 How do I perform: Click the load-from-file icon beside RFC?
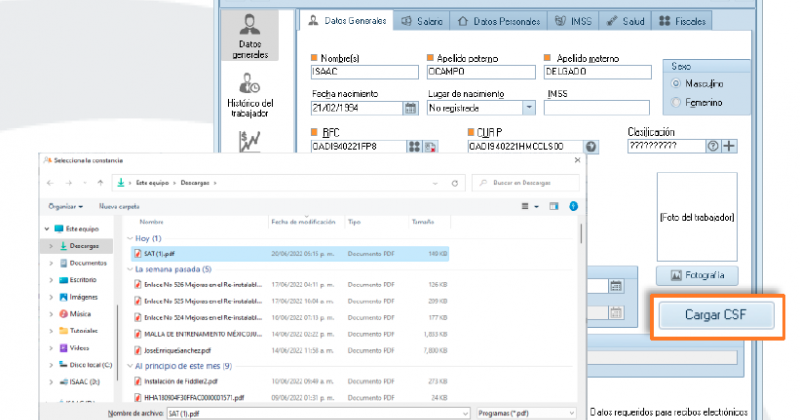point(431,146)
